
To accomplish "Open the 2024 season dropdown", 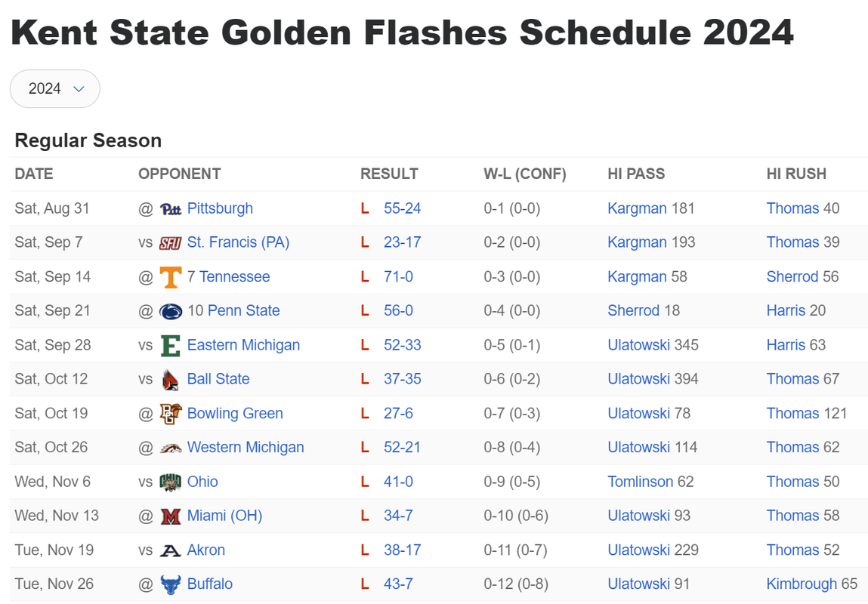I will [55, 88].
